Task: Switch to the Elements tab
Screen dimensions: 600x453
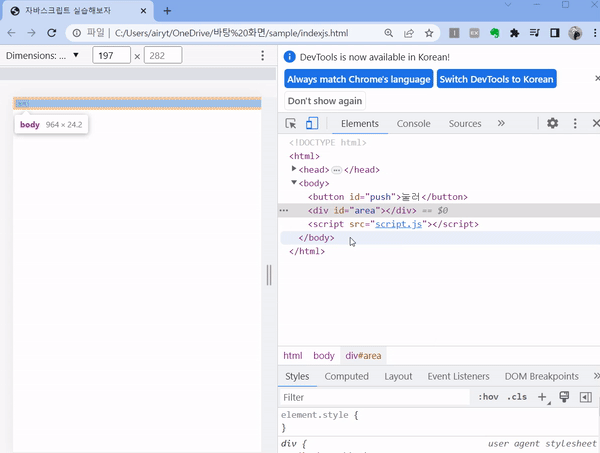Action: [360, 124]
